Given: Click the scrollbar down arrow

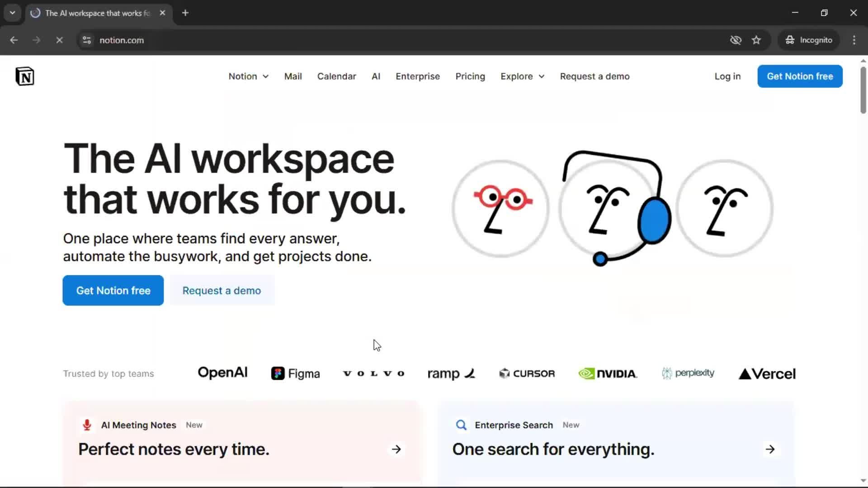Looking at the screenshot, I should pos(863,481).
